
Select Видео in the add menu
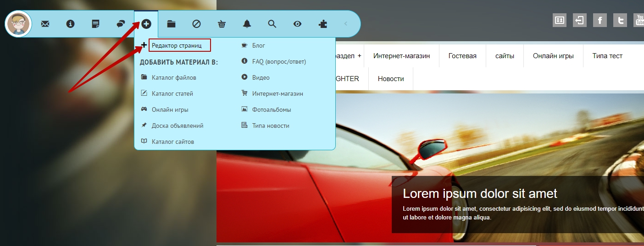click(261, 77)
